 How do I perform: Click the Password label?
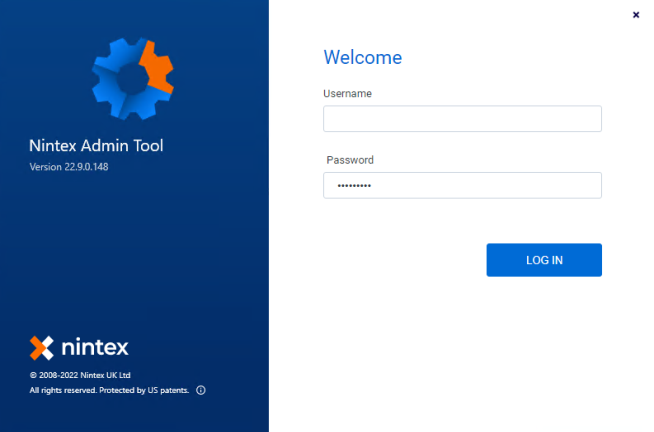tap(350, 160)
